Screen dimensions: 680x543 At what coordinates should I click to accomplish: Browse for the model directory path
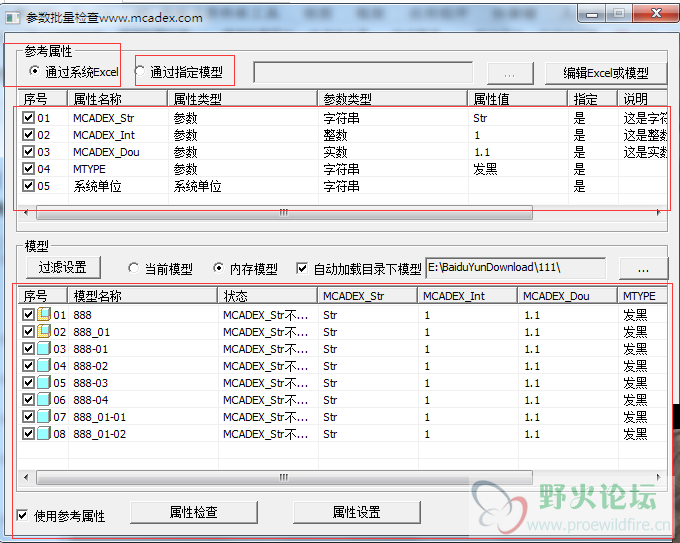[643, 268]
